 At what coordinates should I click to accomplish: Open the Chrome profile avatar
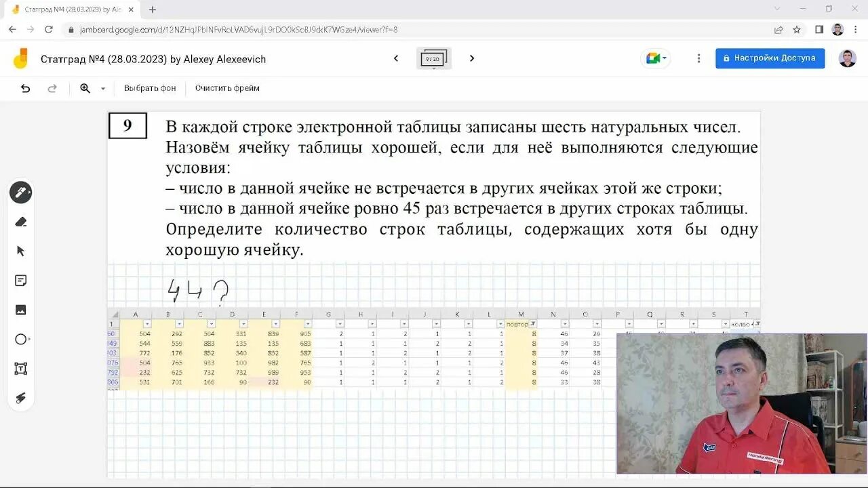click(x=837, y=30)
